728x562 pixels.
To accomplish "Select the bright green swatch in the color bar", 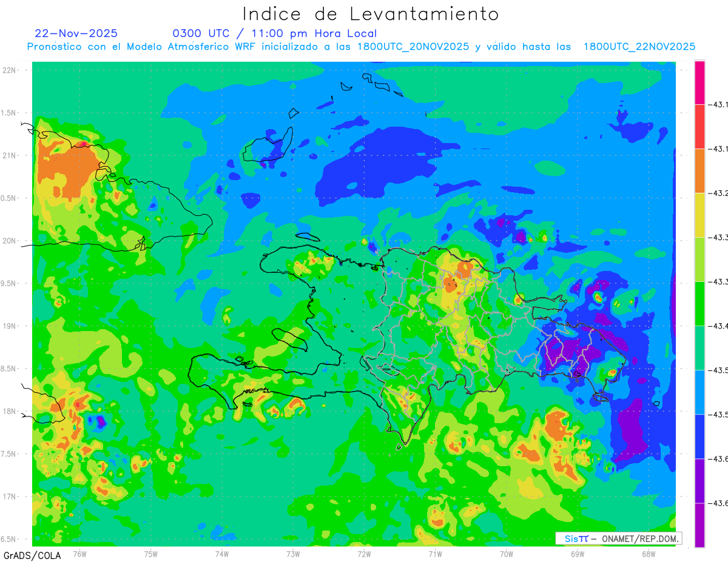I will tap(699, 304).
